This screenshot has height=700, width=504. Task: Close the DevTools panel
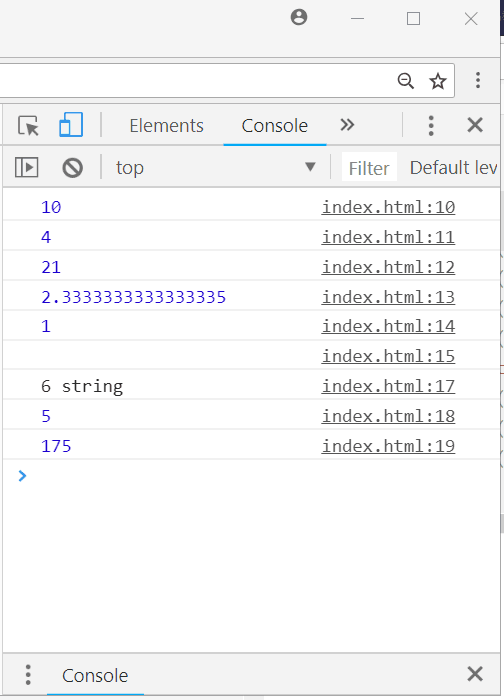coord(475,125)
